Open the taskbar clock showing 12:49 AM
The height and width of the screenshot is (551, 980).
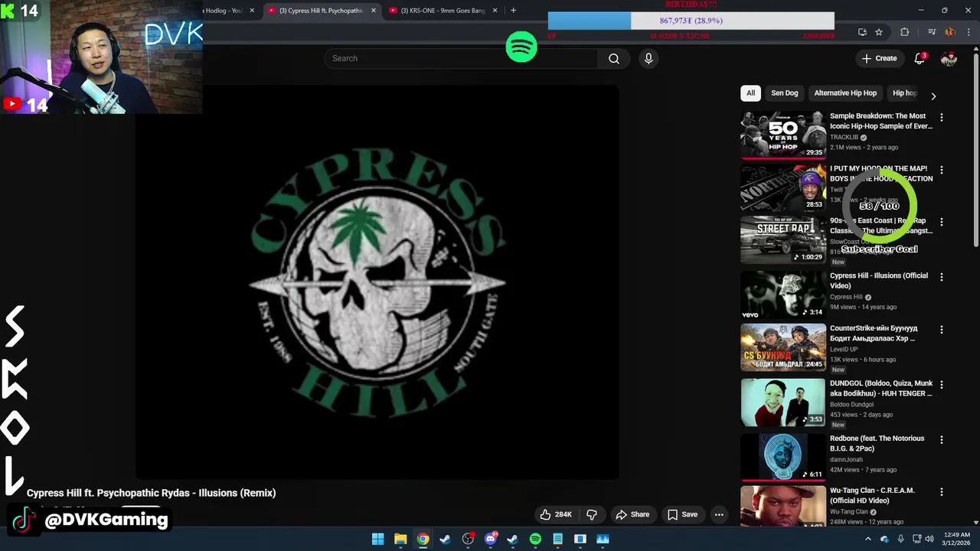click(957, 539)
